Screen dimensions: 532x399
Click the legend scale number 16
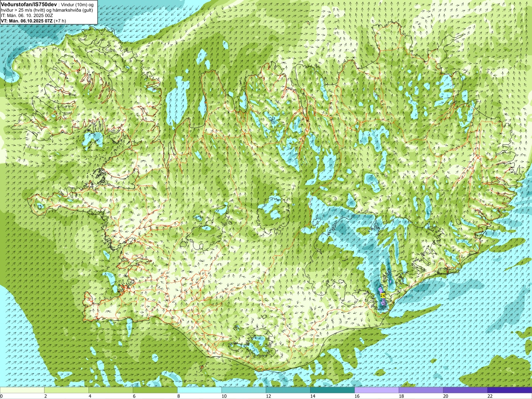[x=357, y=396]
